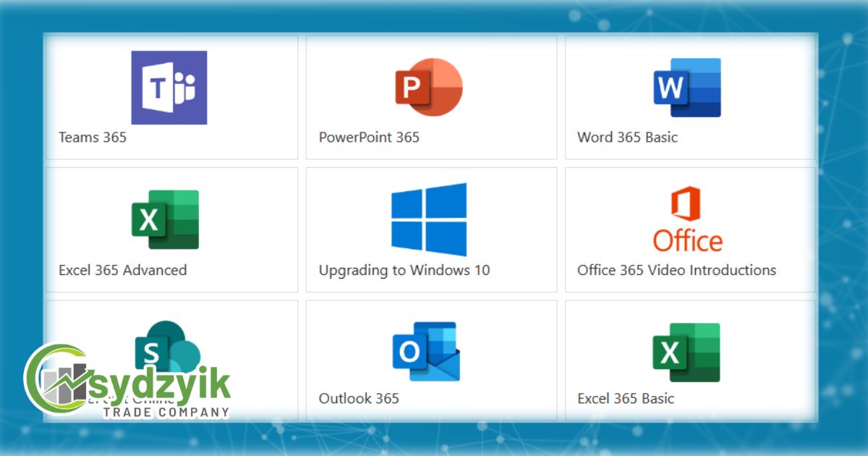The width and height of the screenshot is (868, 456).
Task: Select the Excel 365 Advanced course title
Action: pos(122,270)
